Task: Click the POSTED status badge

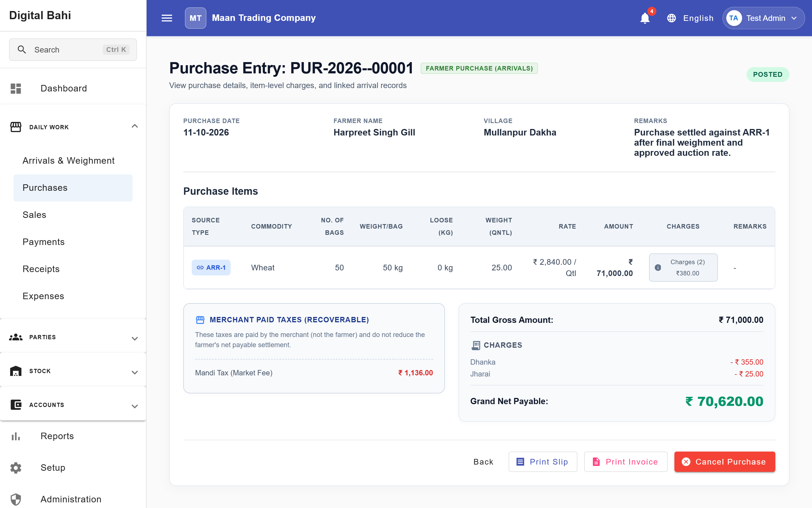Action: 768,75
